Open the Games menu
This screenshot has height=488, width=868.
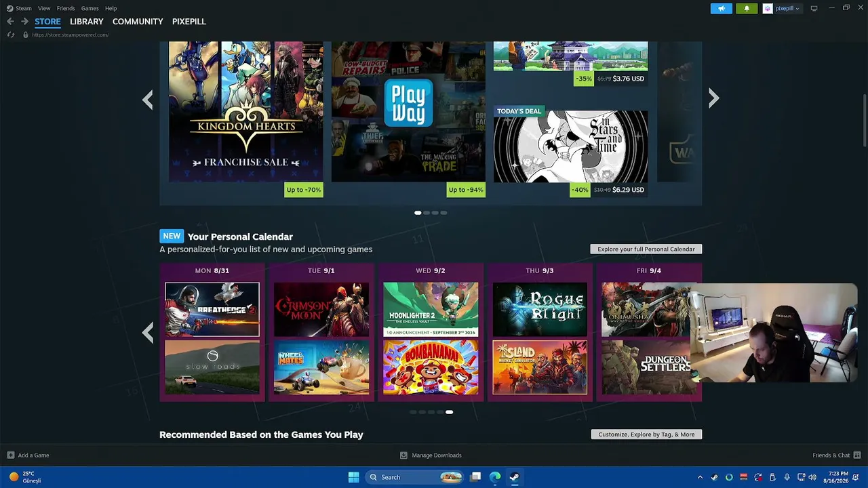click(90, 8)
